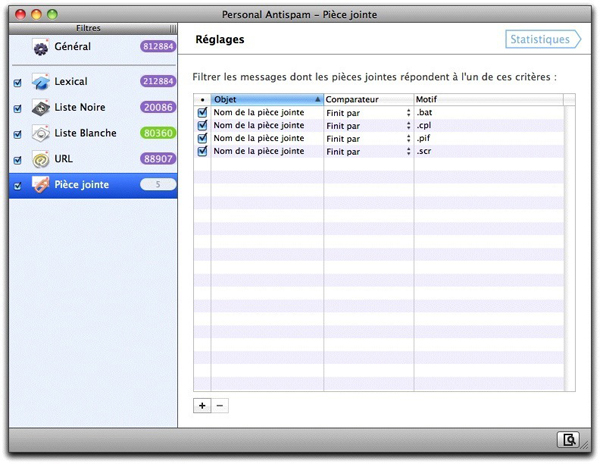Click the Liste Blanche filter icon
Image resolution: width=600 pixels, height=464 pixels.
tap(41, 133)
